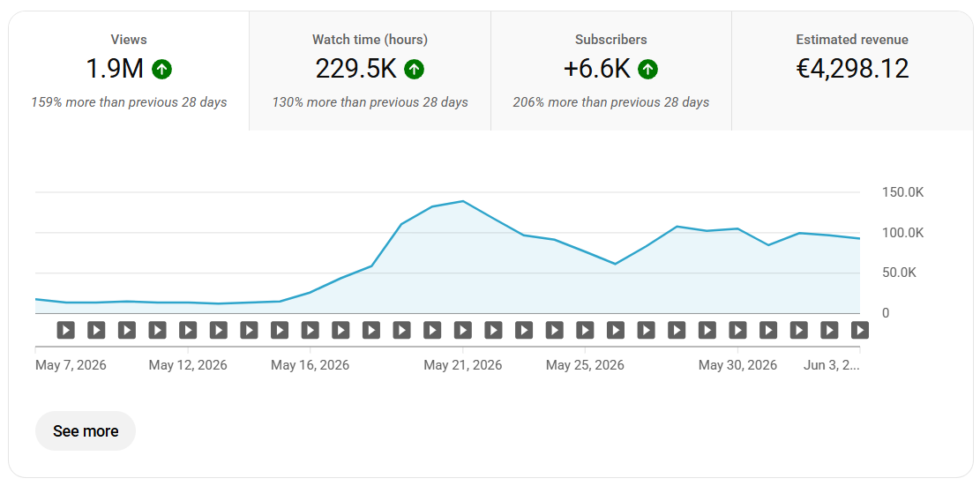
Task: Click '206% more than previous 28 days' text
Action: tap(611, 102)
